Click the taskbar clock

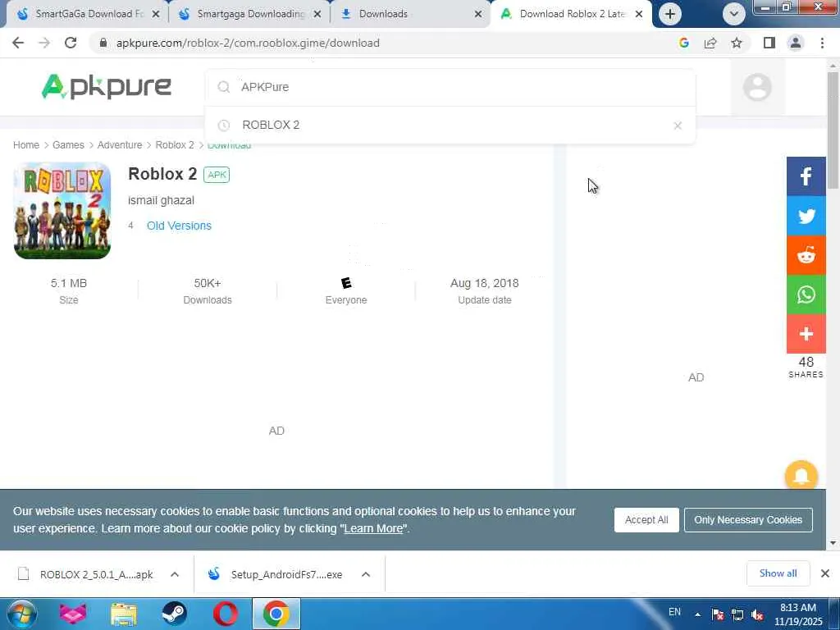(x=797, y=614)
